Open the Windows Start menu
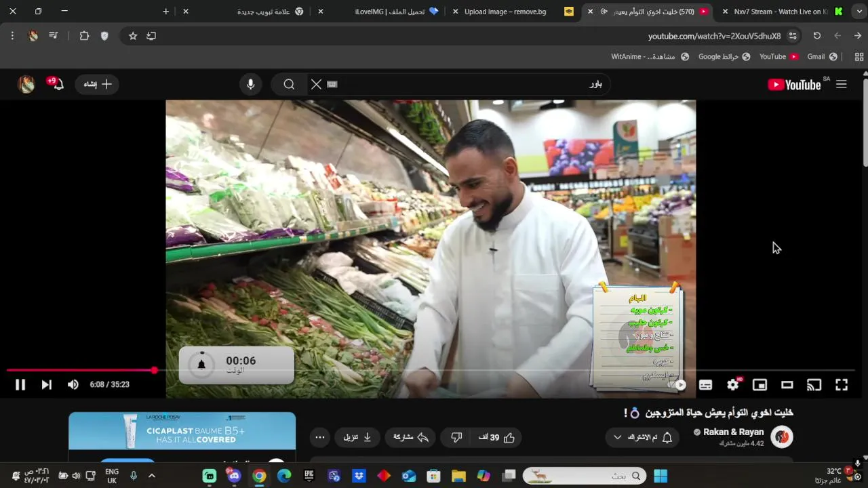The image size is (868, 488). (x=660, y=476)
